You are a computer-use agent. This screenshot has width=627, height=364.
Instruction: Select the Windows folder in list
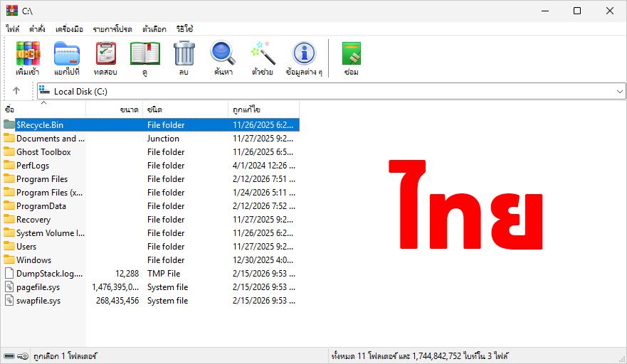coord(33,260)
